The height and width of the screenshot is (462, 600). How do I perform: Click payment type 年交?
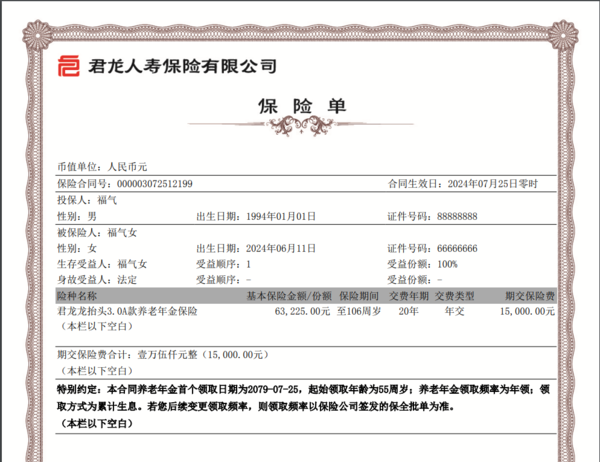pyautogui.click(x=454, y=312)
